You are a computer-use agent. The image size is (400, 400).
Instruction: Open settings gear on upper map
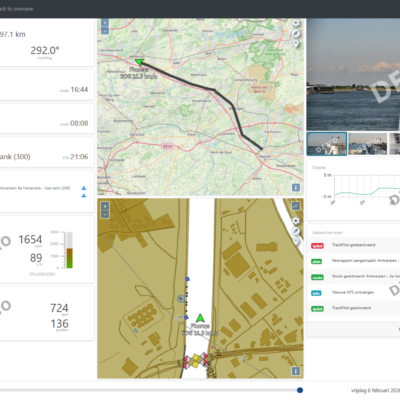[296, 23]
